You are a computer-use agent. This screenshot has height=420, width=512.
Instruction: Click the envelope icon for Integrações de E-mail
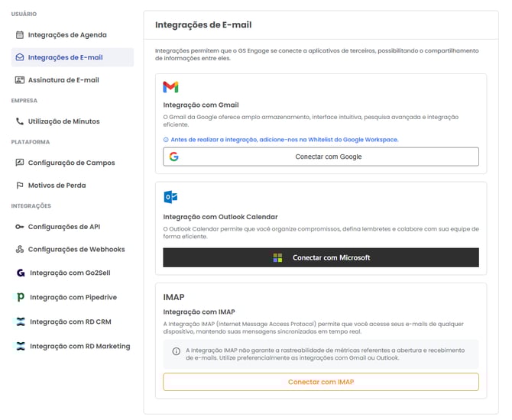pyautogui.click(x=20, y=57)
